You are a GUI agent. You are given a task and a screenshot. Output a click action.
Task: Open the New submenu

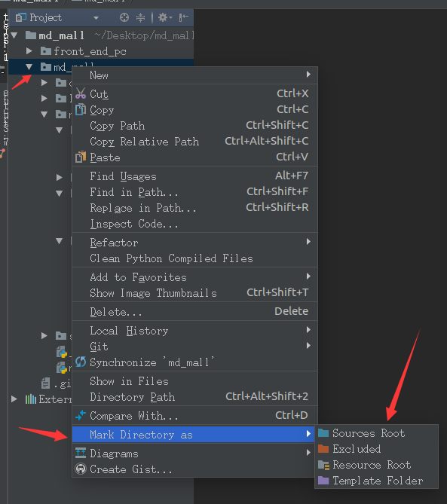[195, 75]
